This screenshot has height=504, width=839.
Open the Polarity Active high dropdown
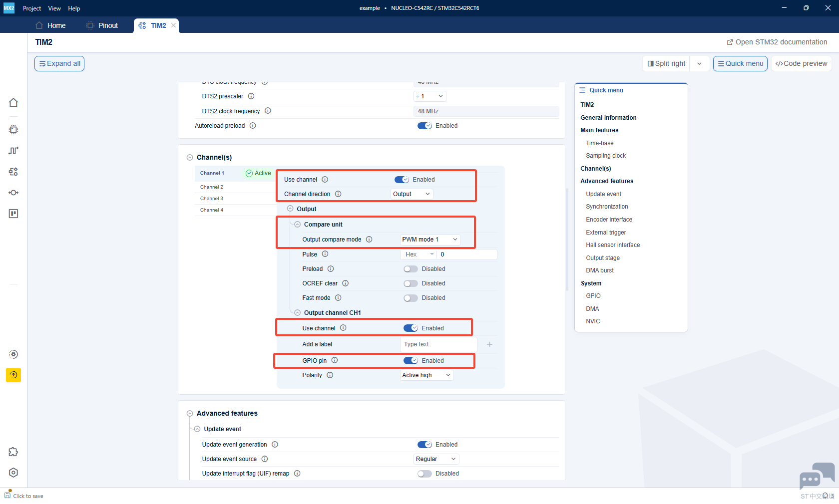(x=426, y=375)
